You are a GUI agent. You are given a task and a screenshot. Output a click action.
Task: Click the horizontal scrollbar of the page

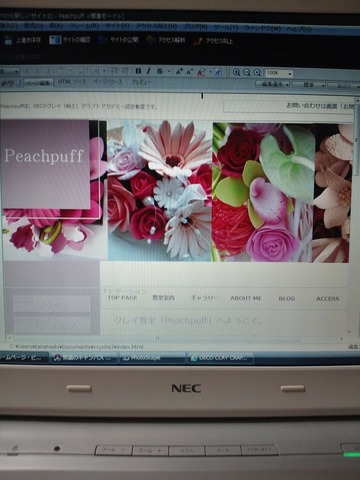[x=157, y=339]
